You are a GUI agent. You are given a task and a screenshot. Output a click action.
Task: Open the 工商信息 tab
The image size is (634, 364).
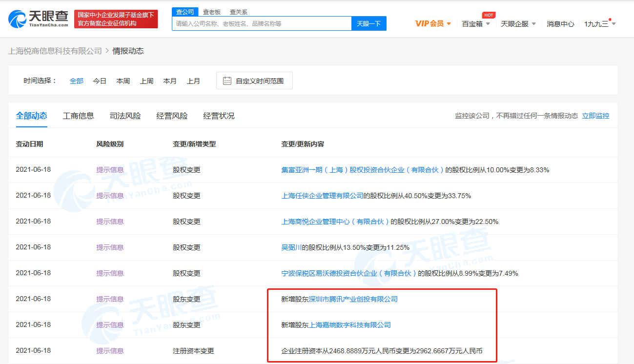click(79, 116)
